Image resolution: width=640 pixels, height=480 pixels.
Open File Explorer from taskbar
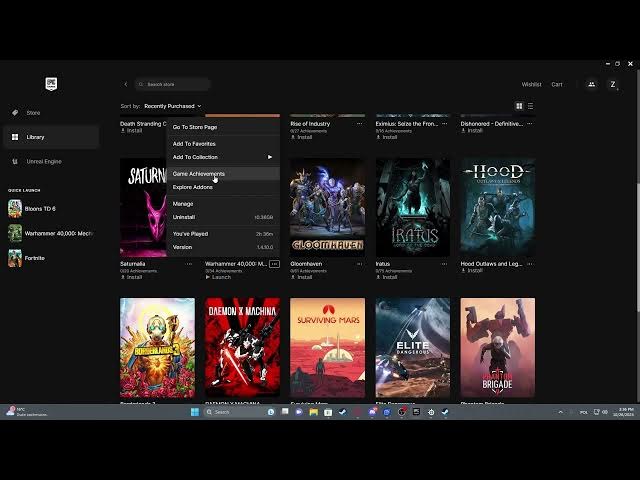pos(313,412)
